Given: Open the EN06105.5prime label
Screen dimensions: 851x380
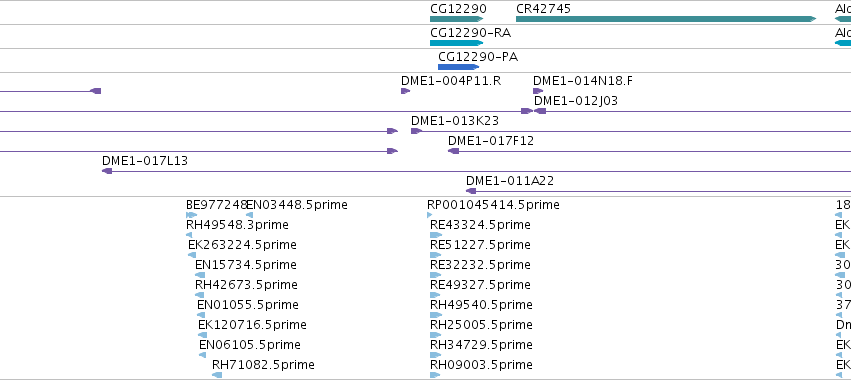Looking at the screenshot, I should click(250, 345).
